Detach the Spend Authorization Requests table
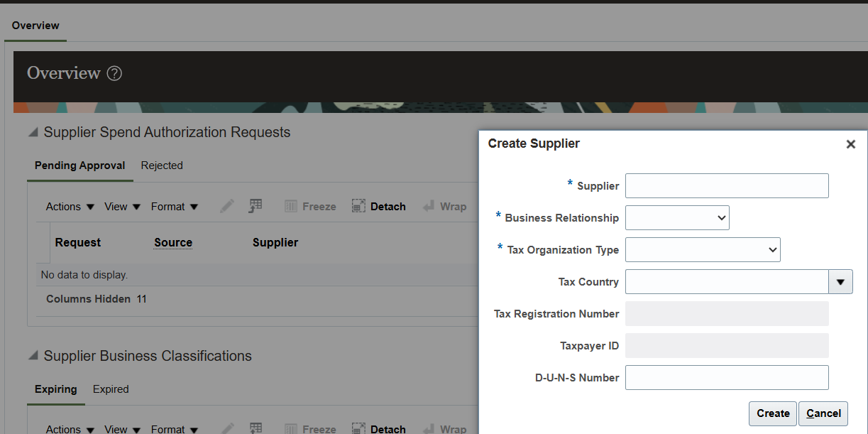Image resolution: width=868 pixels, height=434 pixels. pos(379,207)
